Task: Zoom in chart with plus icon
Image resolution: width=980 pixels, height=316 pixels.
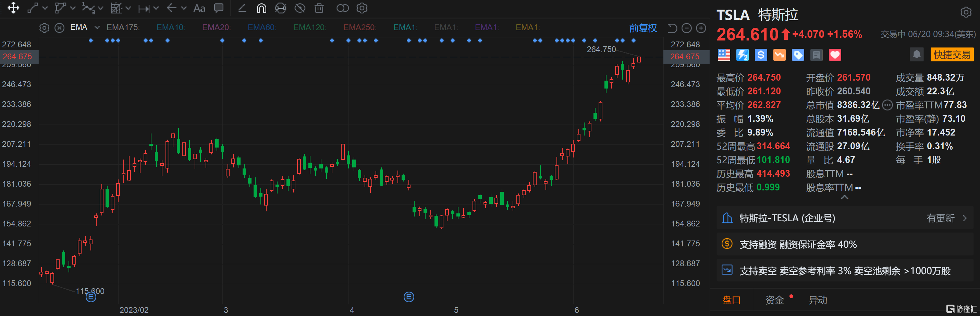Action: [x=701, y=28]
